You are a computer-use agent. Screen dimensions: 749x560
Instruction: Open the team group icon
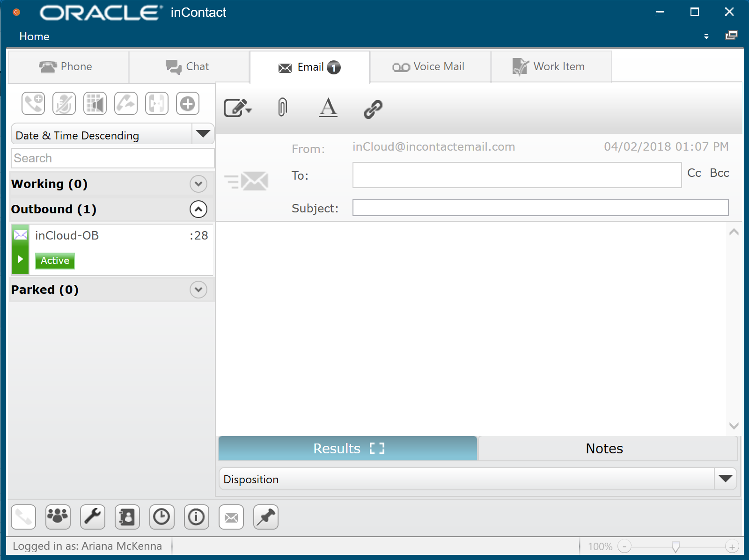58,517
